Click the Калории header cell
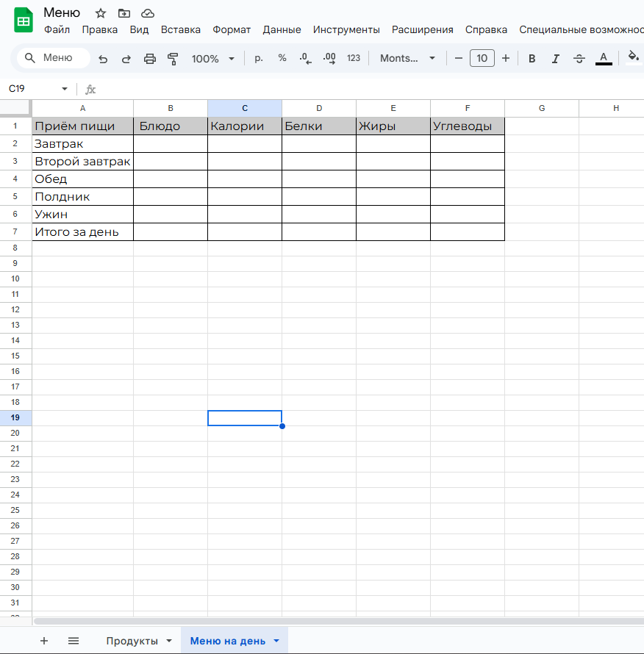Viewport: 644px width, 654px height. [245, 126]
